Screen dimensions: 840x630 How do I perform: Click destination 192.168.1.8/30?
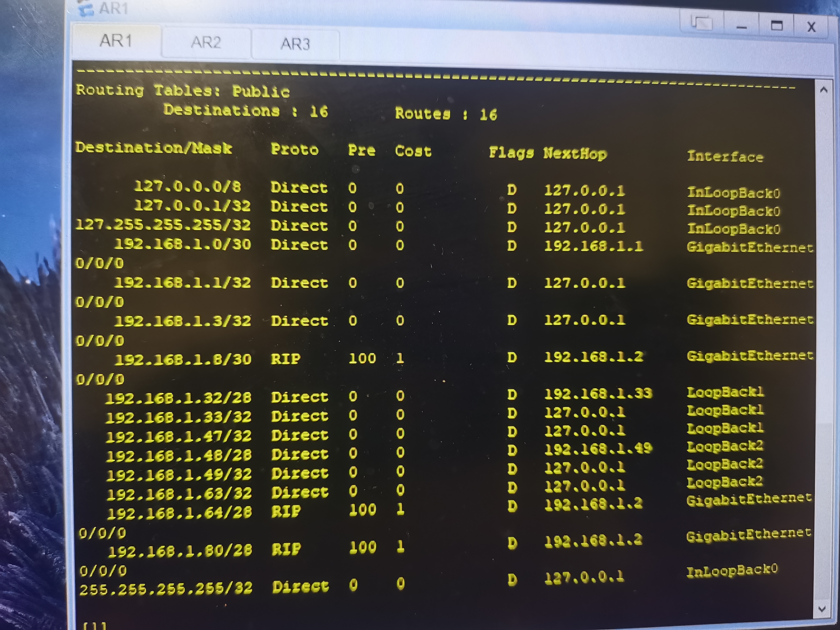(183, 359)
